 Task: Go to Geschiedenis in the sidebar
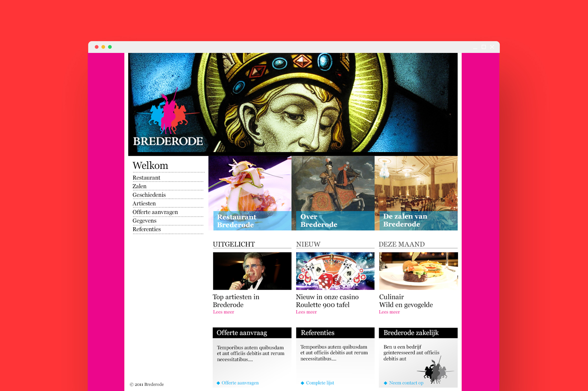pos(149,195)
